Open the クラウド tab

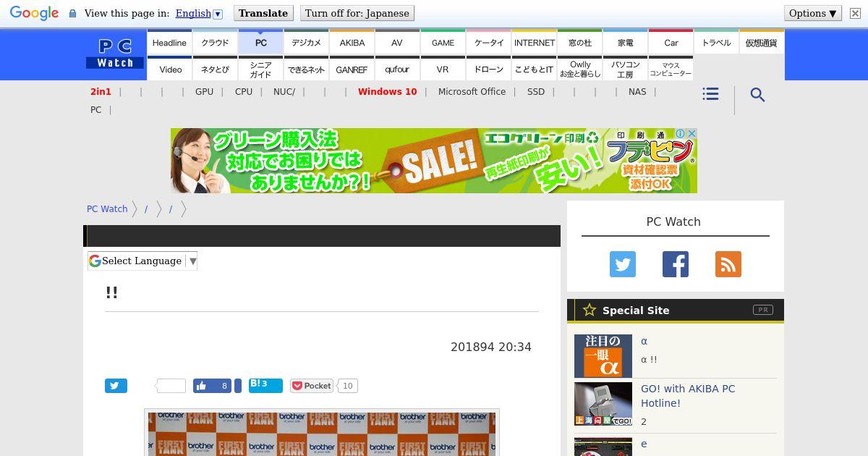pos(215,42)
